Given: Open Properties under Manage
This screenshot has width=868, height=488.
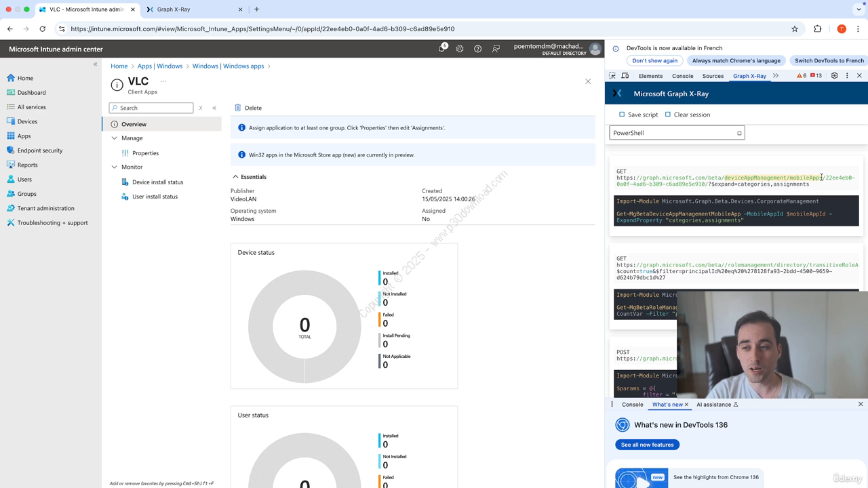Looking at the screenshot, I should pyautogui.click(x=145, y=153).
